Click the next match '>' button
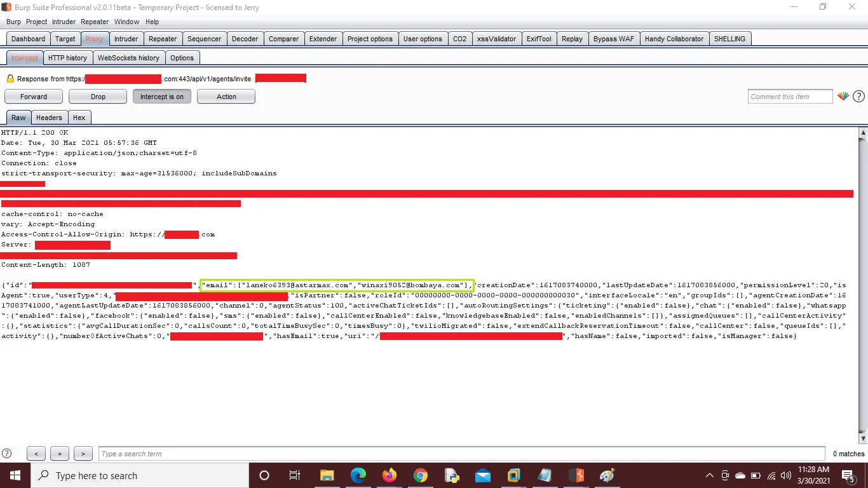868x488 pixels. (83, 454)
